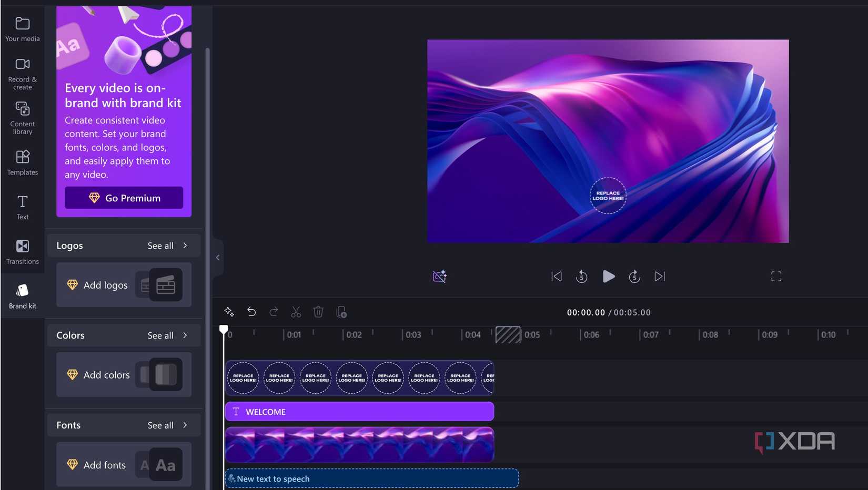
Task: Undo the last edit
Action: [251, 311]
